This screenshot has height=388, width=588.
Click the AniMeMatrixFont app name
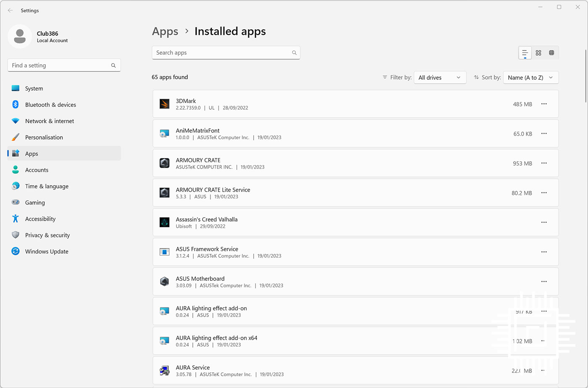[197, 131]
